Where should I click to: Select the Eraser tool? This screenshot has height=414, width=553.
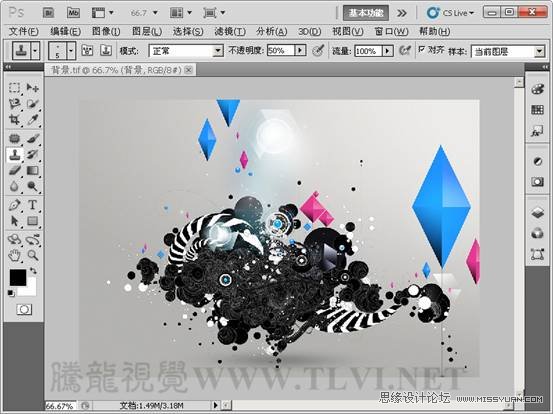[x=14, y=171]
